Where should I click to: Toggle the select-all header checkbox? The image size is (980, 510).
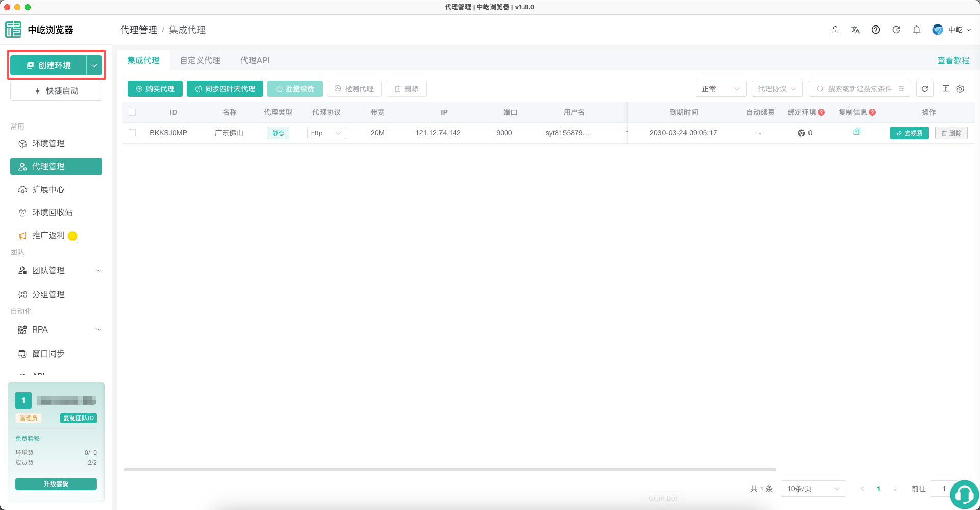coord(132,112)
